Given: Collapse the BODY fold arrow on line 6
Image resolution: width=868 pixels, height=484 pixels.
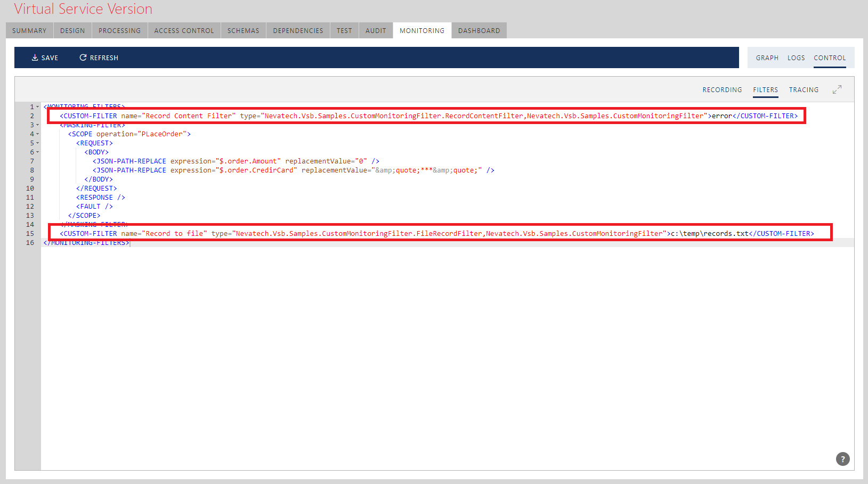Looking at the screenshot, I should (37, 152).
